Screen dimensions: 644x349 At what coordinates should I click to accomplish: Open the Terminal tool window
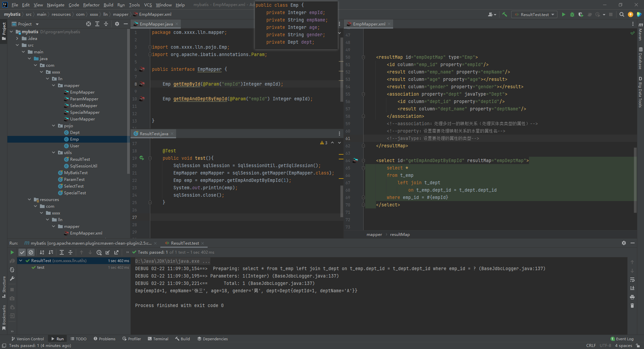pyautogui.click(x=158, y=339)
